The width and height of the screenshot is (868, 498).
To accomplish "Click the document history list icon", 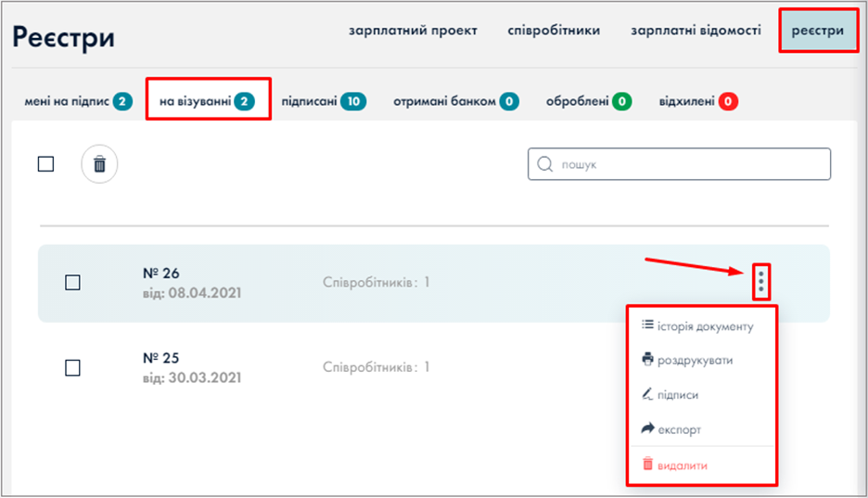I will tap(648, 326).
